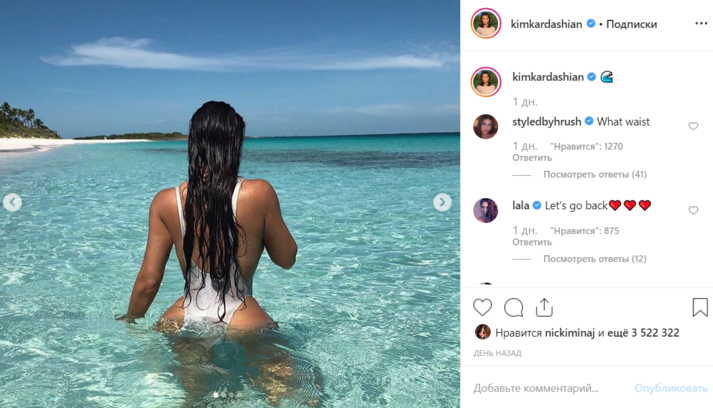The width and height of the screenshot is (713, 408).
Task: Go to previous photo with the left arrow
Action: (x=12, y=202)
